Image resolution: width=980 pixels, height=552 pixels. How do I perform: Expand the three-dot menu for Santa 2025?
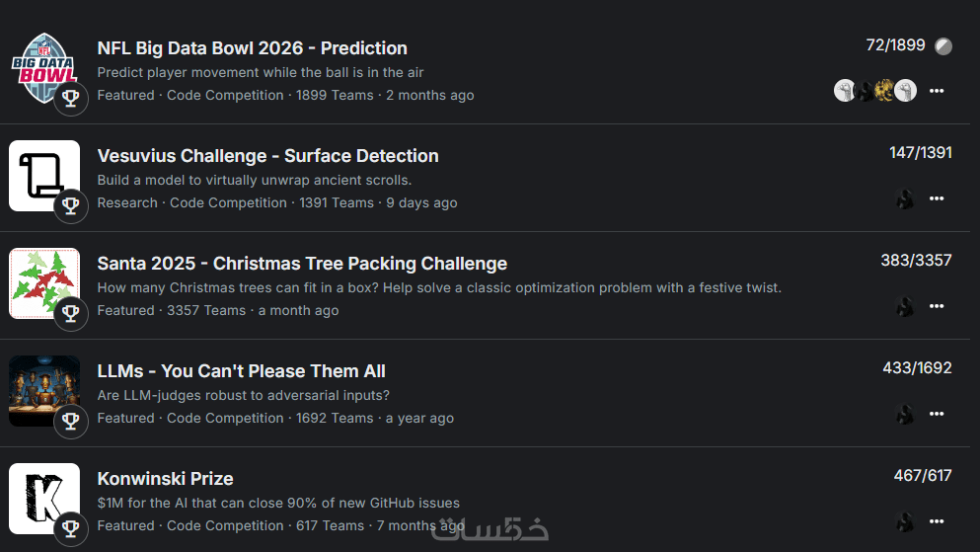(x=937, y=306)
